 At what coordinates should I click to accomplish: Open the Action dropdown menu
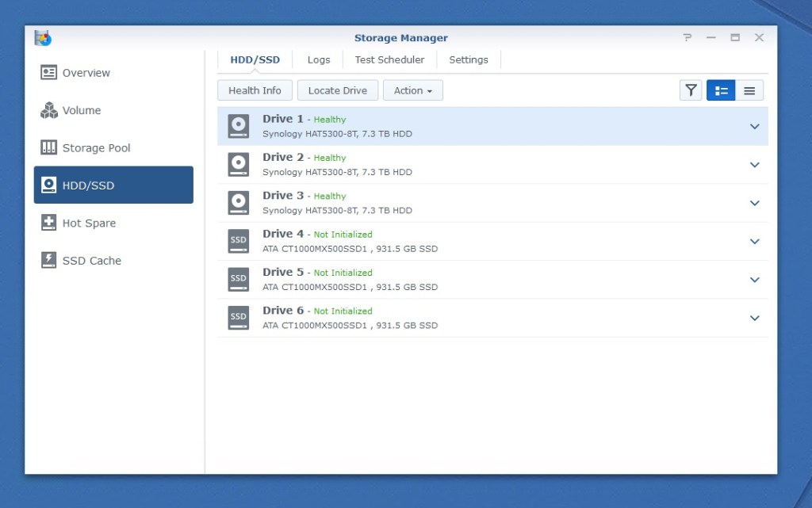tap(412, 90)
